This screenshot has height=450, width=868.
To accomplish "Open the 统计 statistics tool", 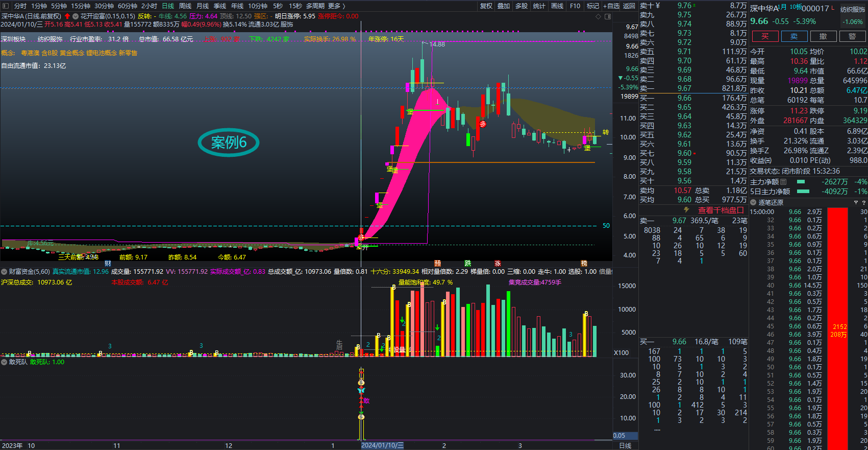I will 539,6.
